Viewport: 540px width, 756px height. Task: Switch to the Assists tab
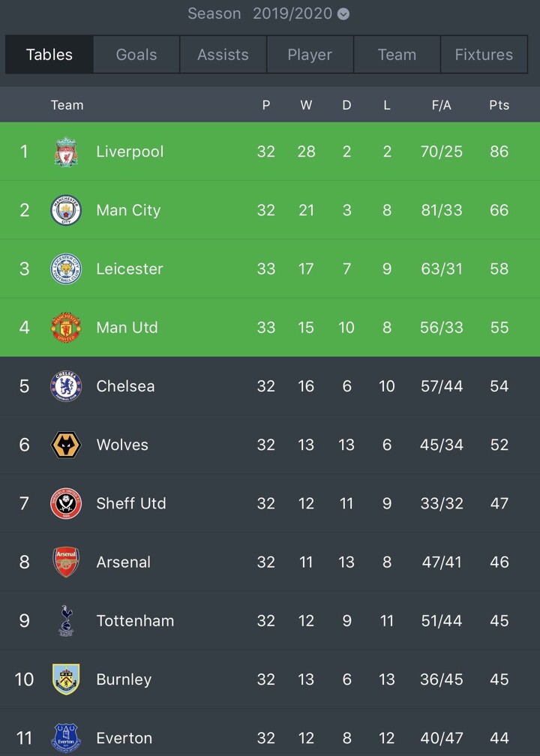click(223, 55)
